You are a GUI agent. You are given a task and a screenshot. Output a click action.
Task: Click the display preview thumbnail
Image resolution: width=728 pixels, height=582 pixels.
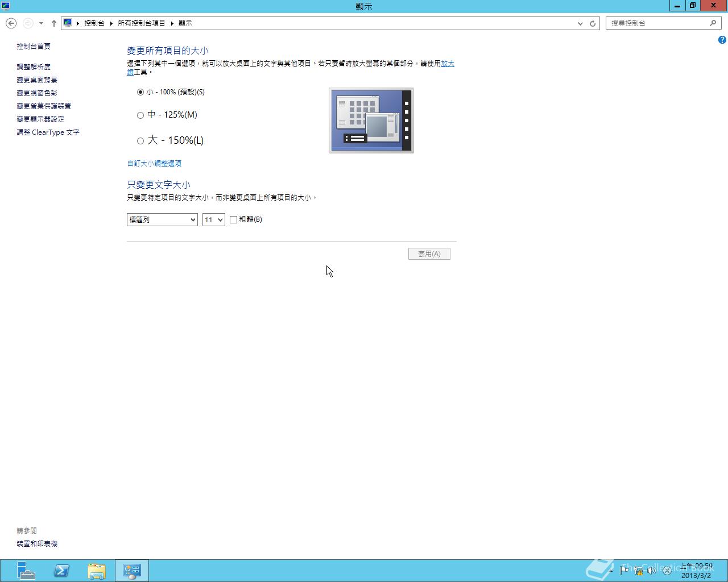tap(371, 120)
